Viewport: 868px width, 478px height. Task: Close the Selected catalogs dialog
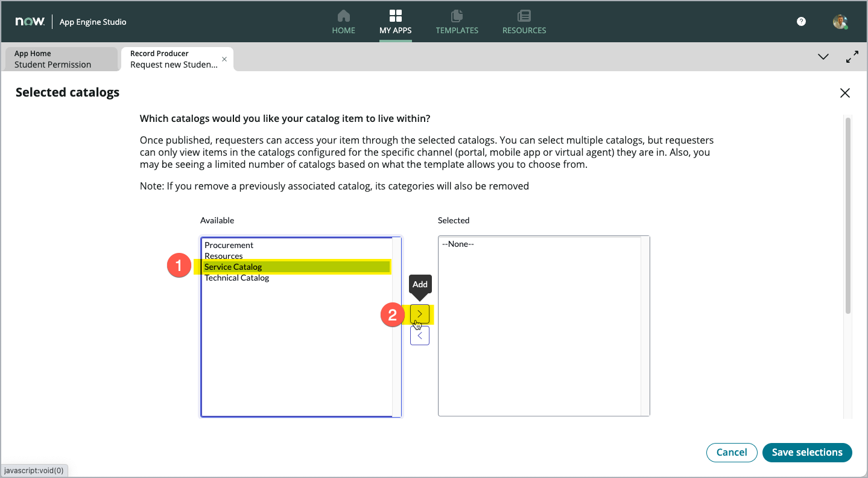point(845,92)
